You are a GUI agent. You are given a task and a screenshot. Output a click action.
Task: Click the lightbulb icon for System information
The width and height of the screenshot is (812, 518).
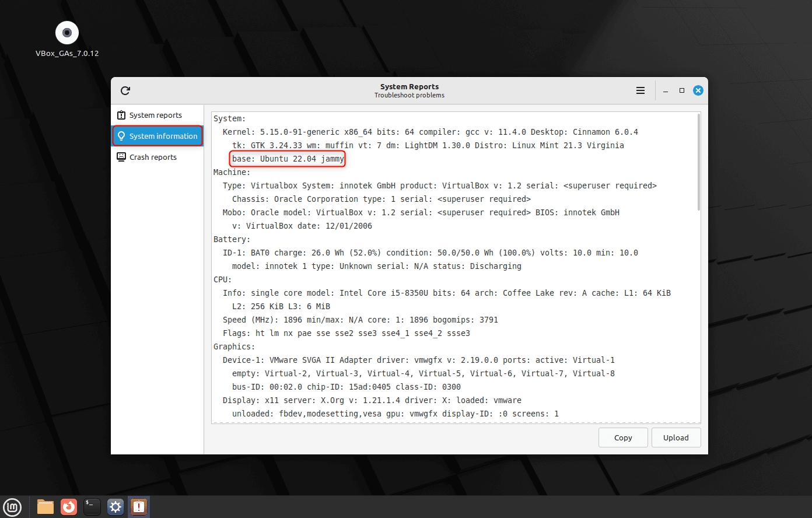point(121,136)
